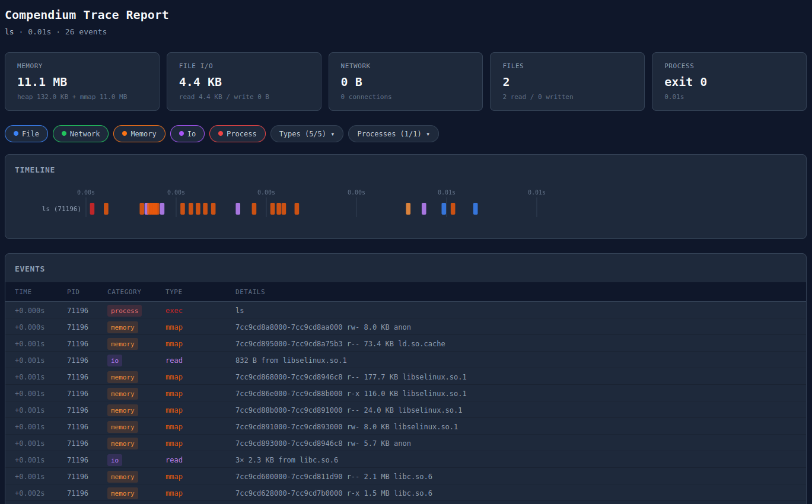
Task: Click the CATEGORY column header
Action: coord(124,292)
